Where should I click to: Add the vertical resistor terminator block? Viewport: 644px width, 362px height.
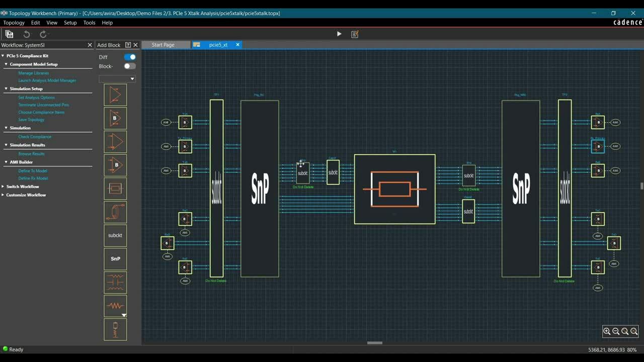pos(115,329)
